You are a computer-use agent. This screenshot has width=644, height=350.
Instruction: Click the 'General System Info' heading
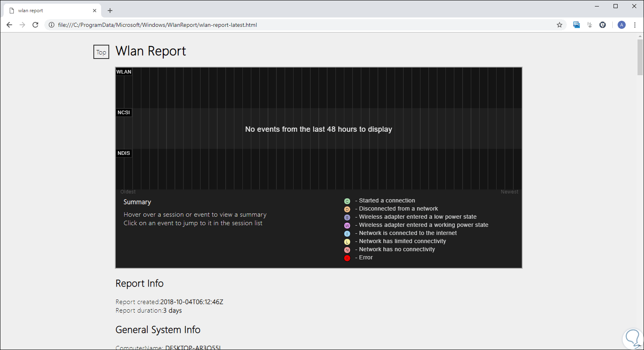(158, 330)
